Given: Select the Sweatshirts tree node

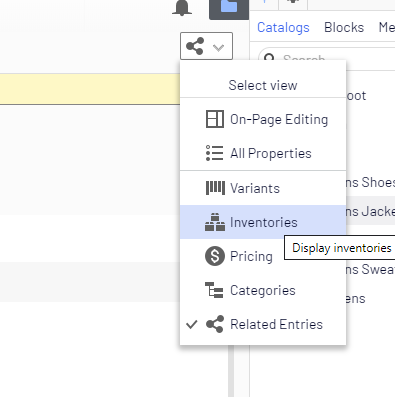Looking at the screenshot, I should [x=369, y=269].
